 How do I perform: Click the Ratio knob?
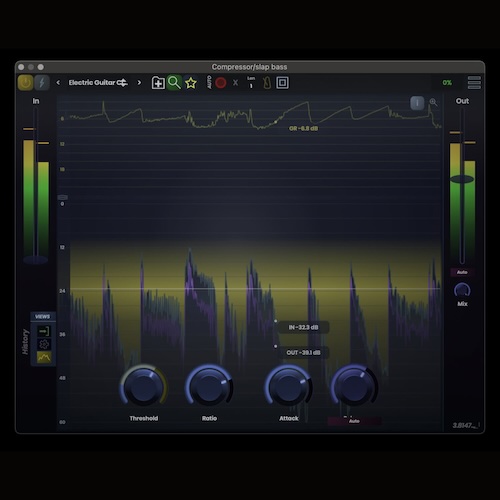tap(209, 387)
